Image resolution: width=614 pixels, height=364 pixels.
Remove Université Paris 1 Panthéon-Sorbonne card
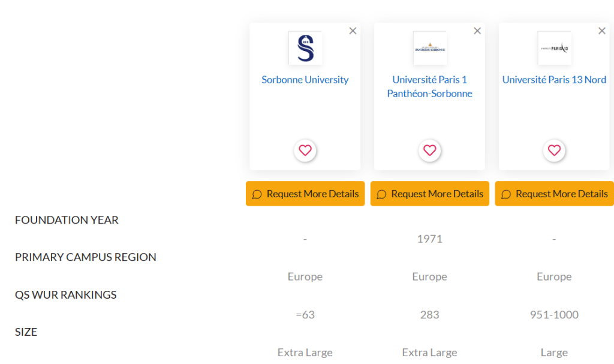[x=477, y=31]
